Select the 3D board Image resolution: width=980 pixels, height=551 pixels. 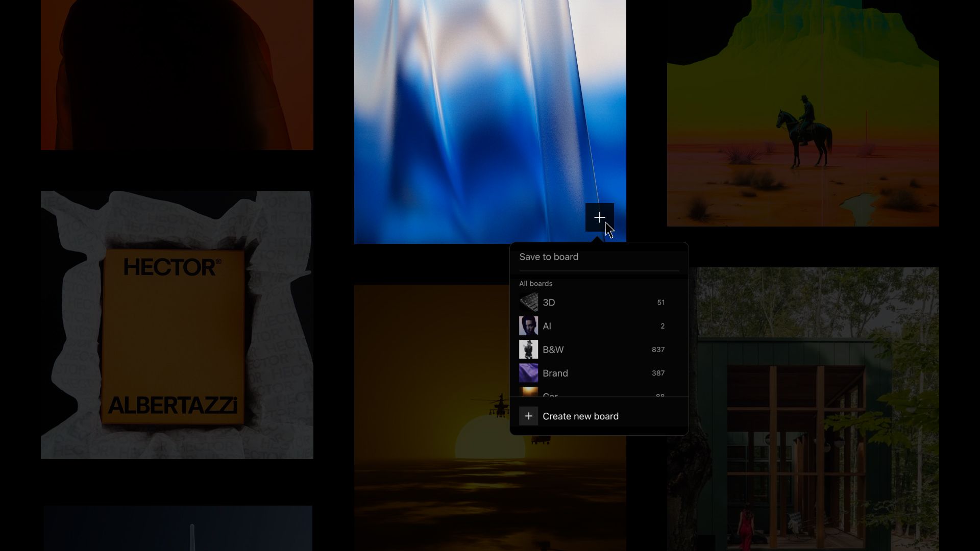point(599,303)
